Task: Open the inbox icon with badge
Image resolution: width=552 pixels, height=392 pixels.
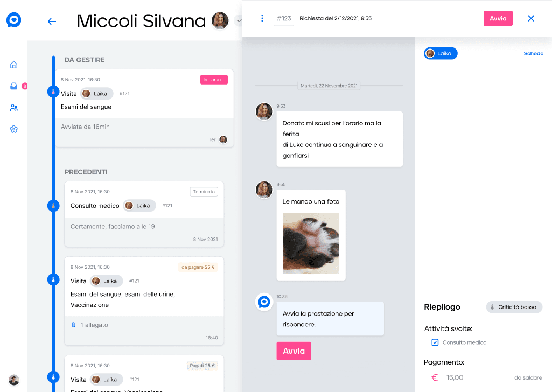Action: coord(14,86)
